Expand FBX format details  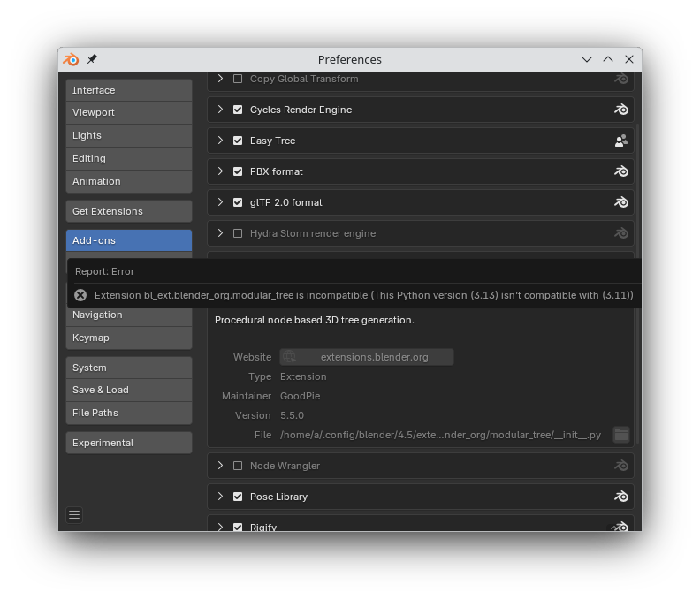coord(220,171)
